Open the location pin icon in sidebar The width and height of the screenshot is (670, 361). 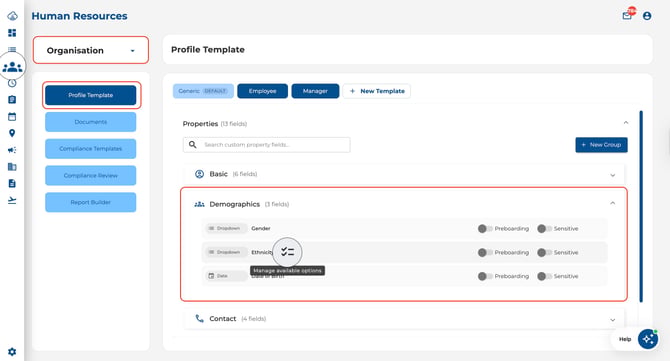tap(12, 133)
